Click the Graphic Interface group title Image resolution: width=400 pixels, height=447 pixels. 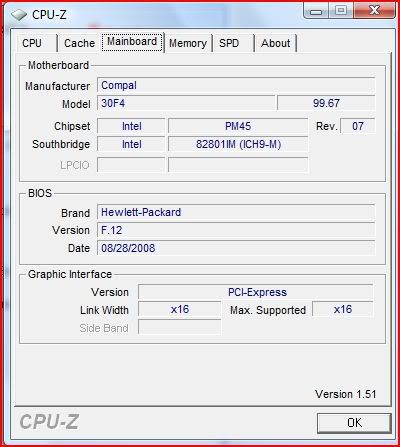coord(70,274)
